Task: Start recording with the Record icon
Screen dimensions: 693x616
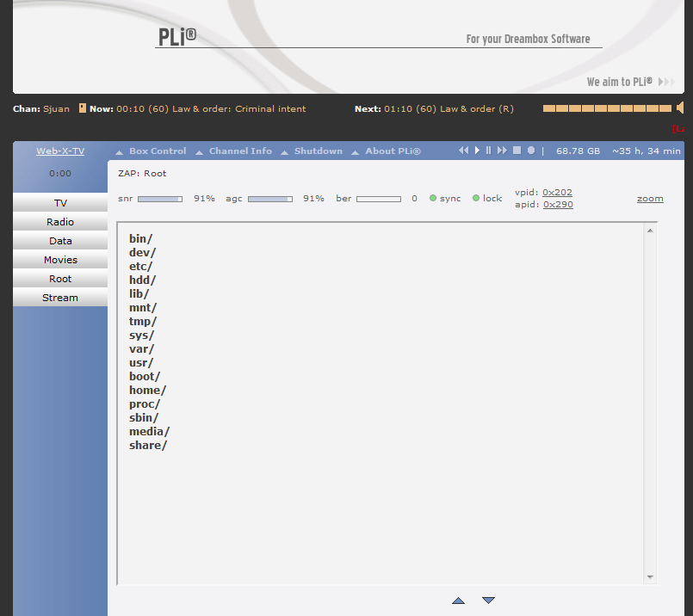Action: (x=530, y=151)
